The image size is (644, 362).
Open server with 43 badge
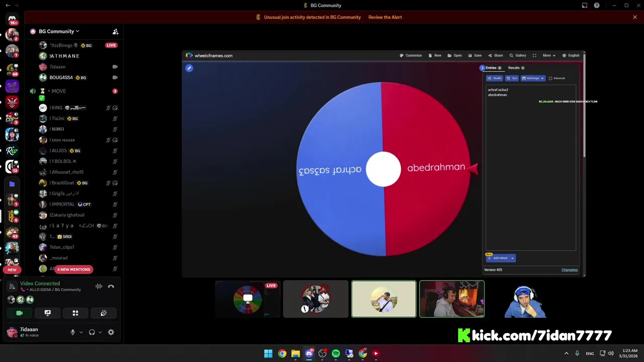click(12, 232)
